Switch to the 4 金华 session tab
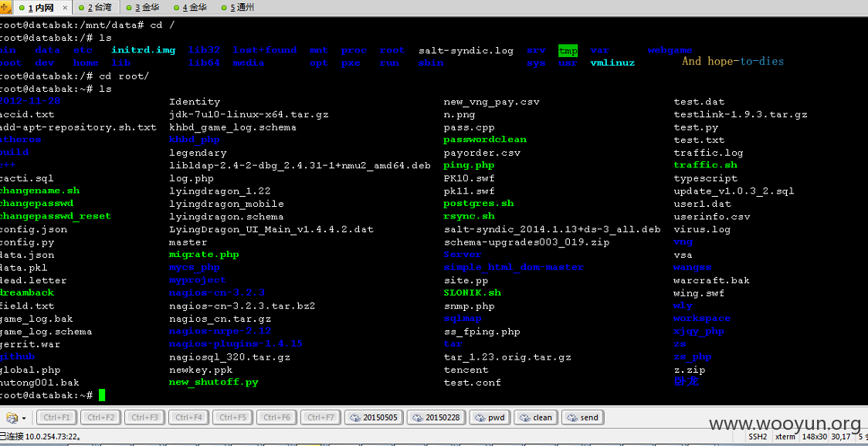This screenshot has height=446, width=868. point(190,8)
